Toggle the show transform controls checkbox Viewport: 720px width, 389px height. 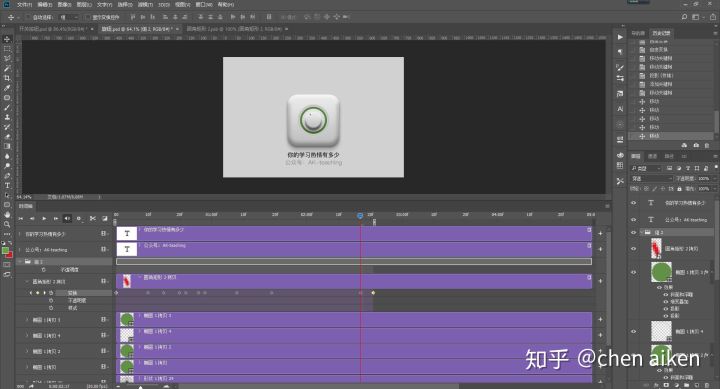(x=87, y=17)
